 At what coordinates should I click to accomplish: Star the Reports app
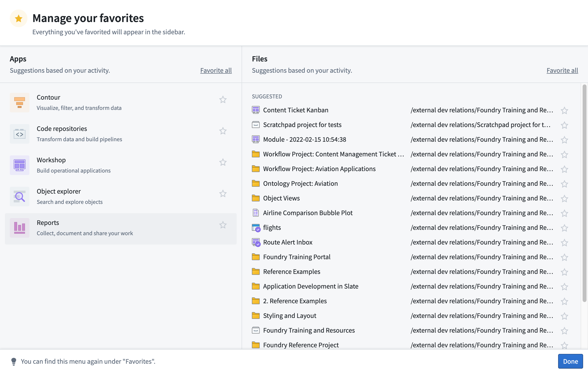pyautogui.click(x=223, y=225)
